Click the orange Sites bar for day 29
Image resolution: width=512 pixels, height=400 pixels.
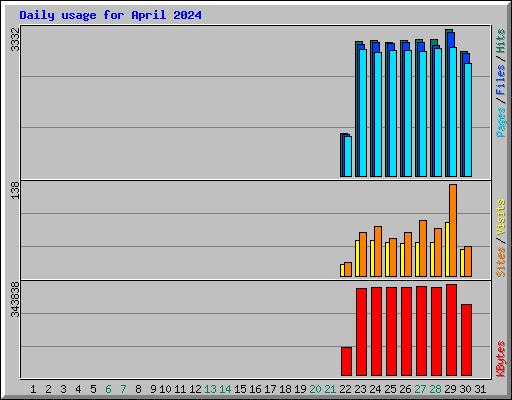(453, 230)
